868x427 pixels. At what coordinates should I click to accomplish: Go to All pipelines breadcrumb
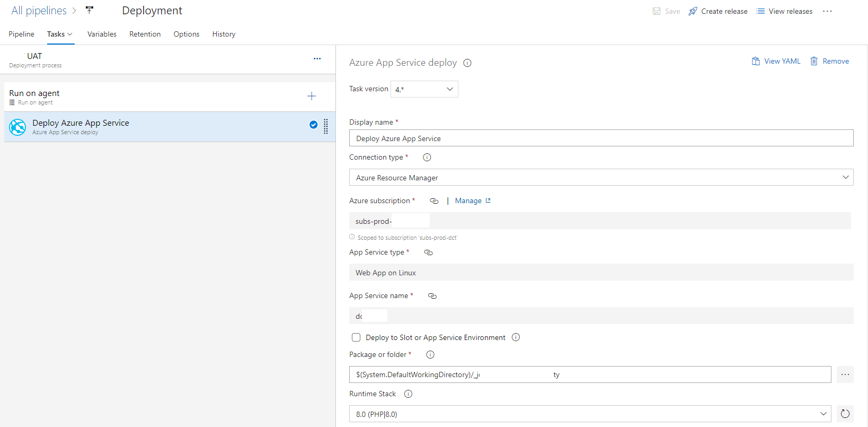coord(39,11)
